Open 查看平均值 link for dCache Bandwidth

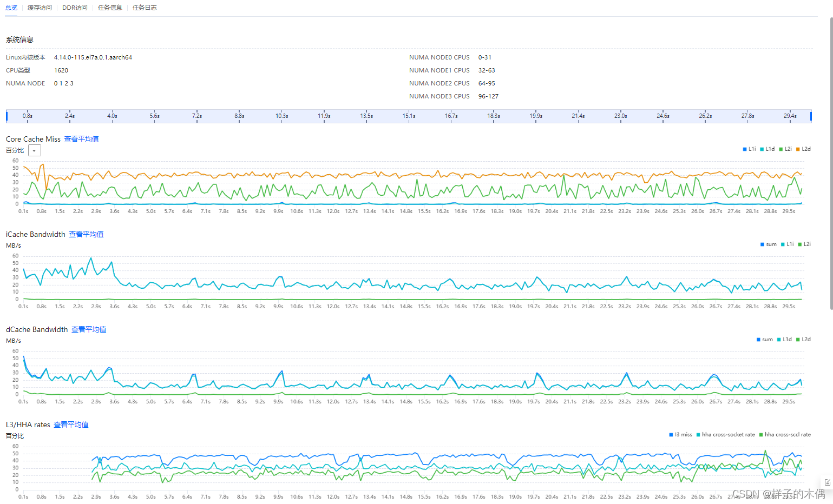[89, 329]
